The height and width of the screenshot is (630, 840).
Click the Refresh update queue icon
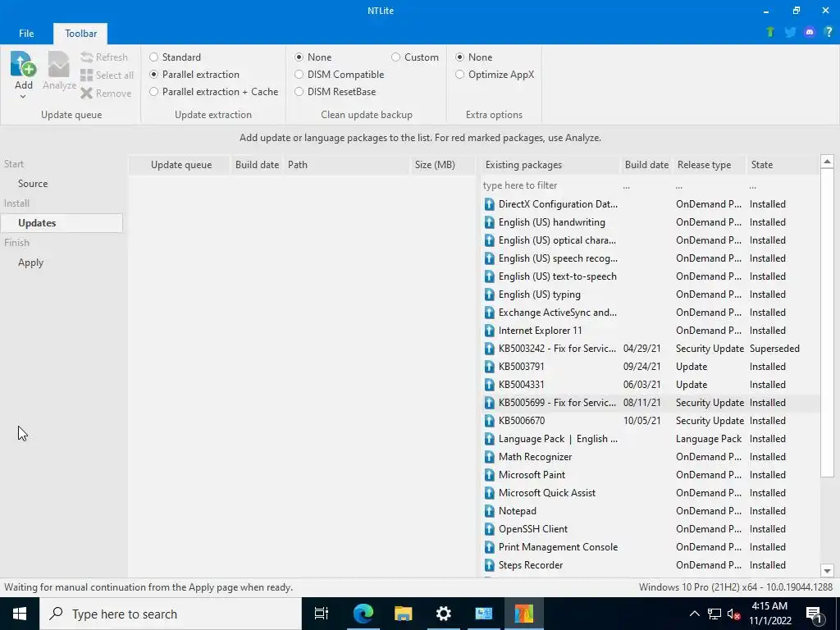click(87, 57)
